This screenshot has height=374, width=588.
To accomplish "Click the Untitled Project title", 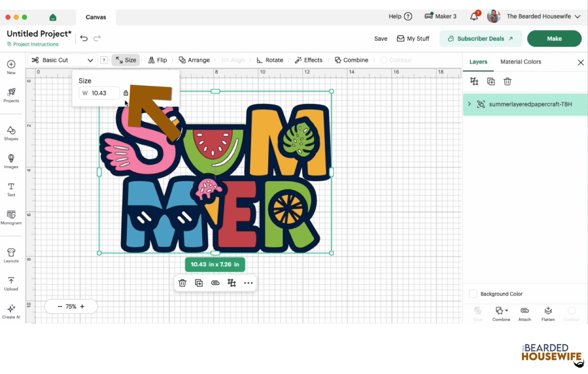I will pos(39,33).
